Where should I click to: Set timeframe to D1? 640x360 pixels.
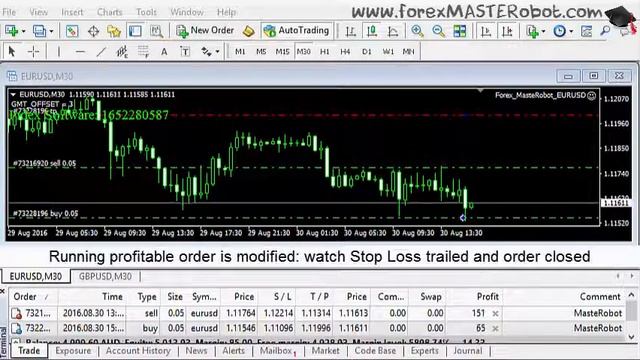click(x=367, y=51)
